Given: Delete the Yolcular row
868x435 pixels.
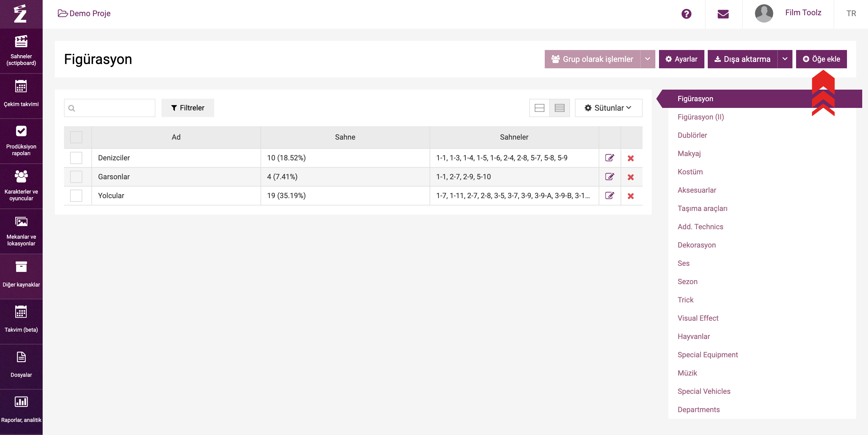Looking at the screenshot, I should [631, 196].
